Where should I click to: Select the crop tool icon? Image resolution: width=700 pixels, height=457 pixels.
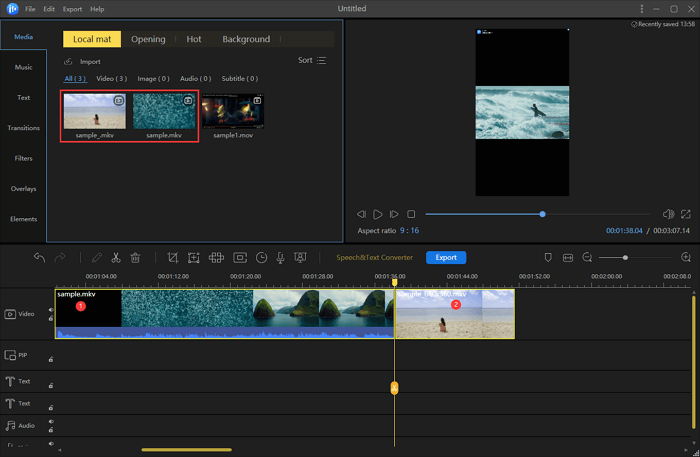173,257
